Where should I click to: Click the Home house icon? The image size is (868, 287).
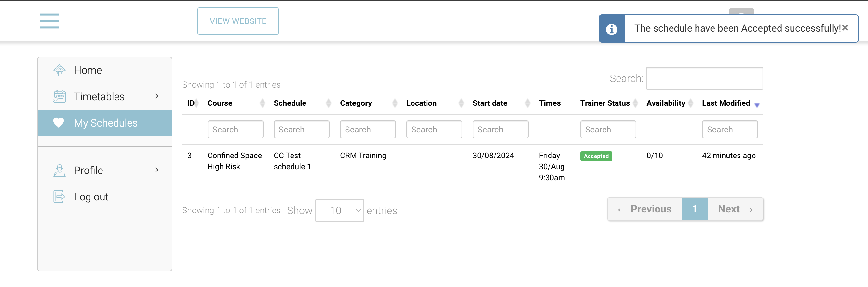click(59, 70)
